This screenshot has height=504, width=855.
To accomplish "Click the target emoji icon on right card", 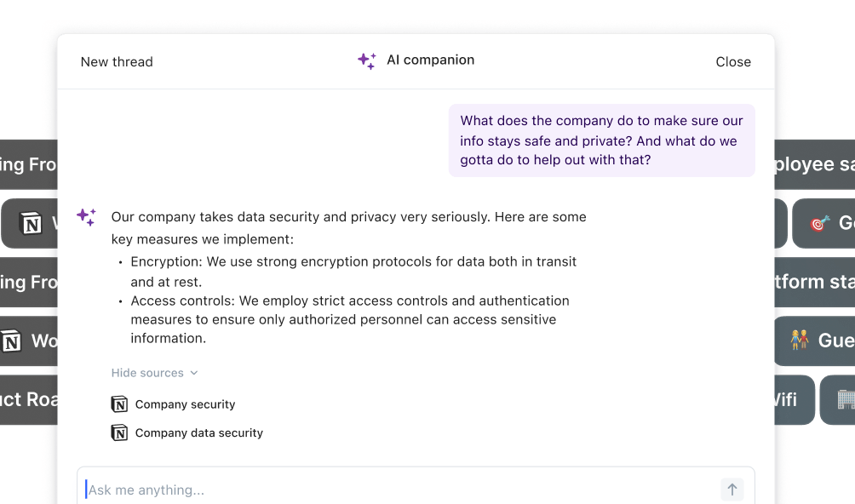I will 820,223.
